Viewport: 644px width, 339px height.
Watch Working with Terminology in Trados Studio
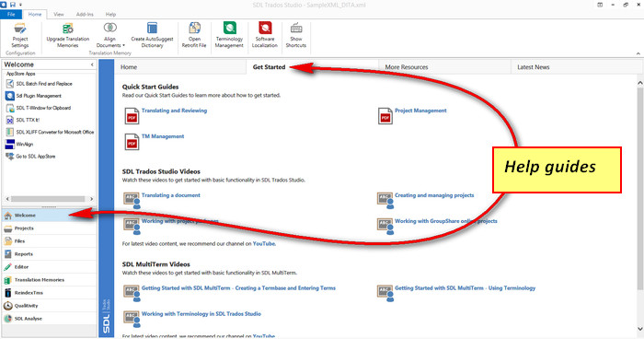coord(201,314)
